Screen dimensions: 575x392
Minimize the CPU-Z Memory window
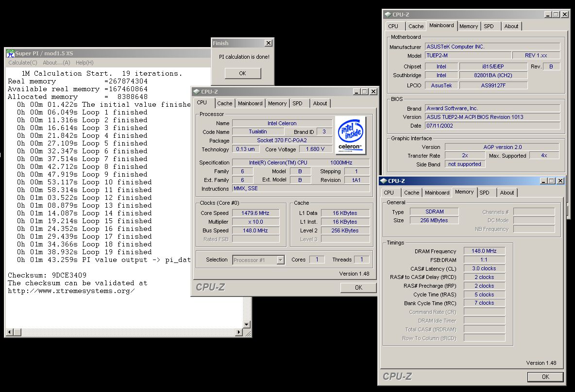pos(543,181)
